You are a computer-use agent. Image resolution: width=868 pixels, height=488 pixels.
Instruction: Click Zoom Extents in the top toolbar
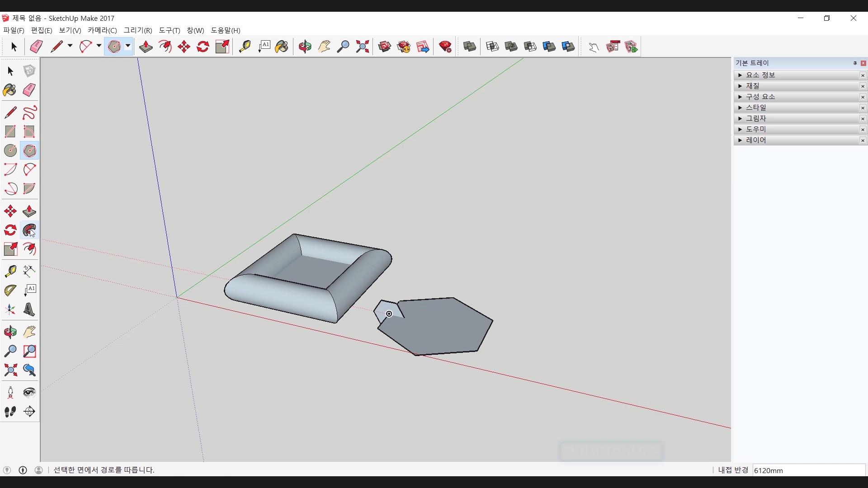362,47
